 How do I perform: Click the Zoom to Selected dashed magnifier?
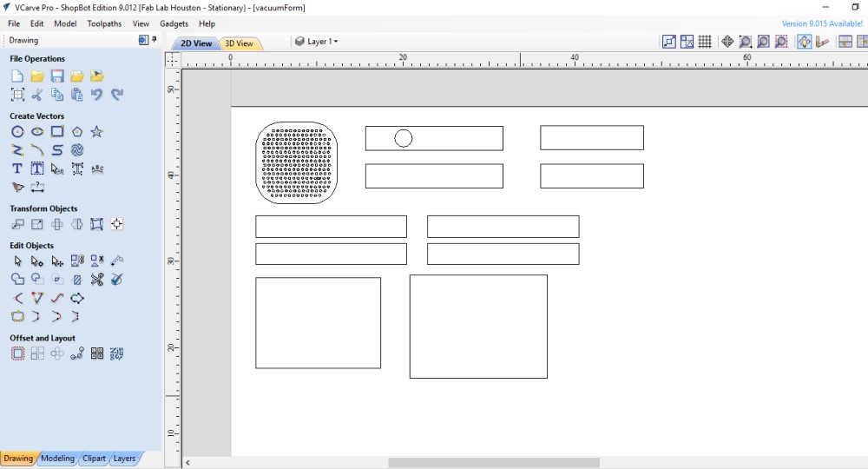(x=781, y=42)
